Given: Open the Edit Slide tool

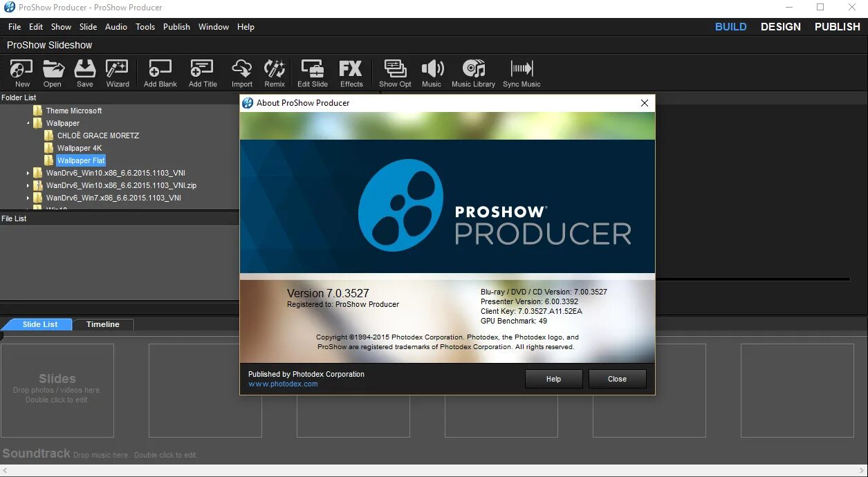Looking at the screenshot, I should [313, 73].
